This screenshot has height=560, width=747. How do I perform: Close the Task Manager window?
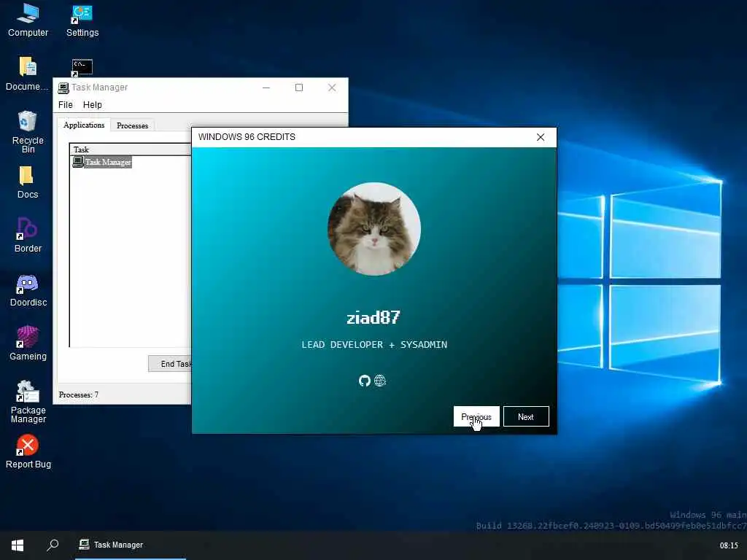point(332,87)
